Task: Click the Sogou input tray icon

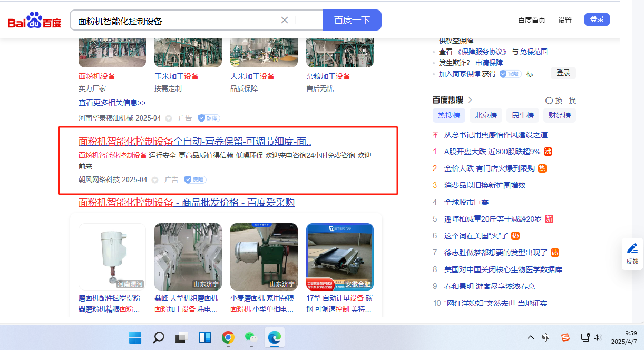Action: 565,337
